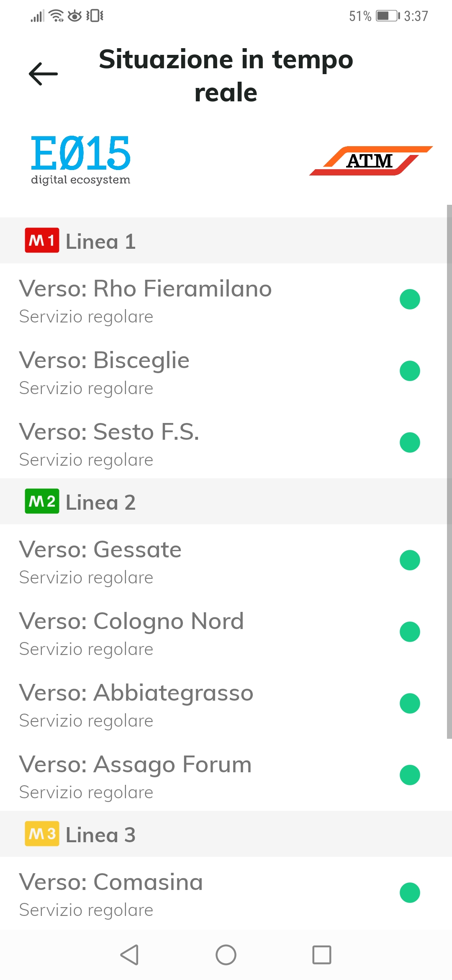The image size is (452, 980).
Task: Open the Linea 1 section header
Action: pyautogui.click(x=226, y=241)
